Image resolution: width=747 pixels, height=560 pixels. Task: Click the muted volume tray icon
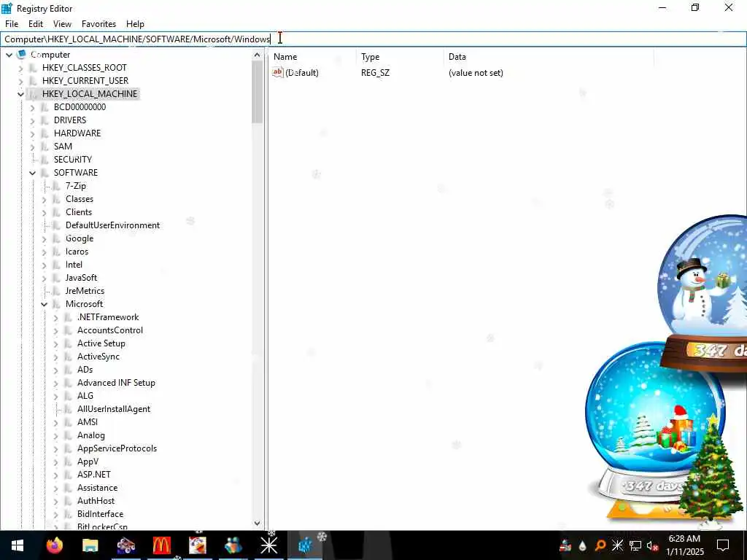pos(652,545)
